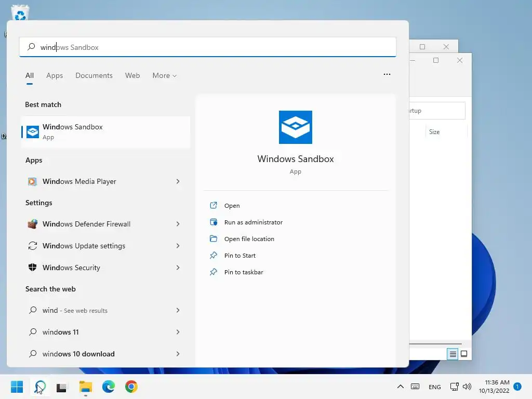The image size is (532, 399).
Task: Open the Start menu from the taskbar
Action: tap(17, 387)
